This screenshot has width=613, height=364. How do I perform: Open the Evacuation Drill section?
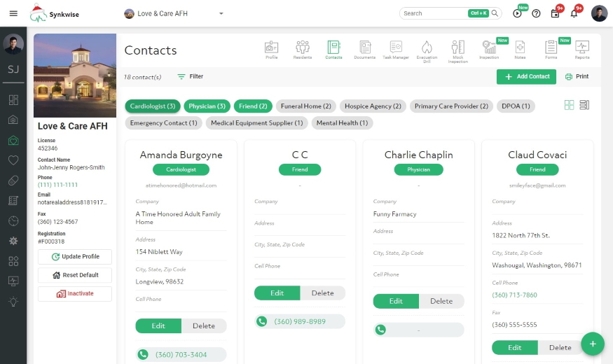coord(427,50)
